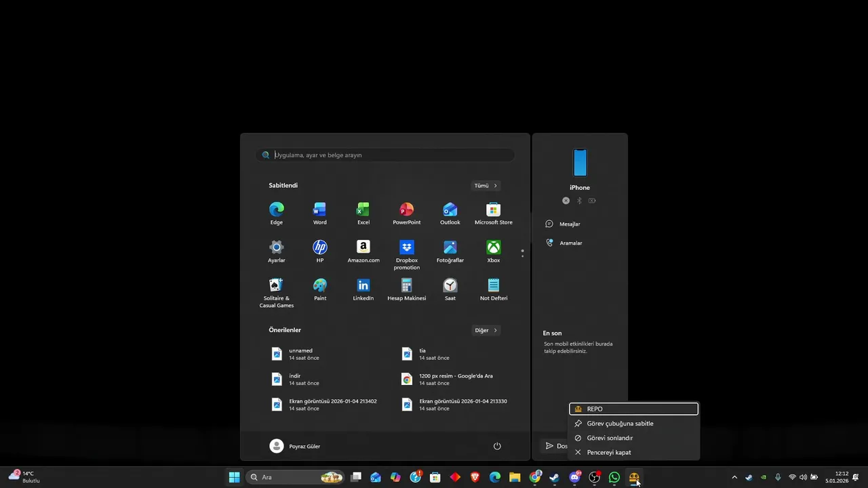Click the Windows Start button
This screenshot has width=868, height=488.
234,477
